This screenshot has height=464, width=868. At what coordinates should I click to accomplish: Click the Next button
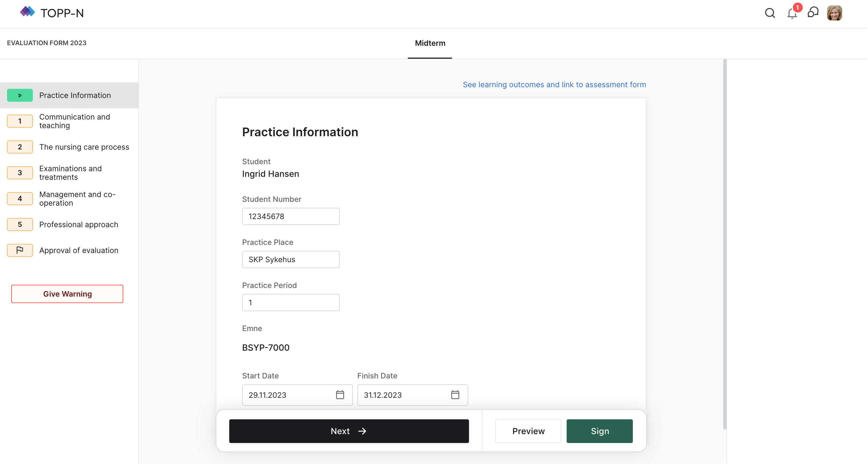click(349, 431)
